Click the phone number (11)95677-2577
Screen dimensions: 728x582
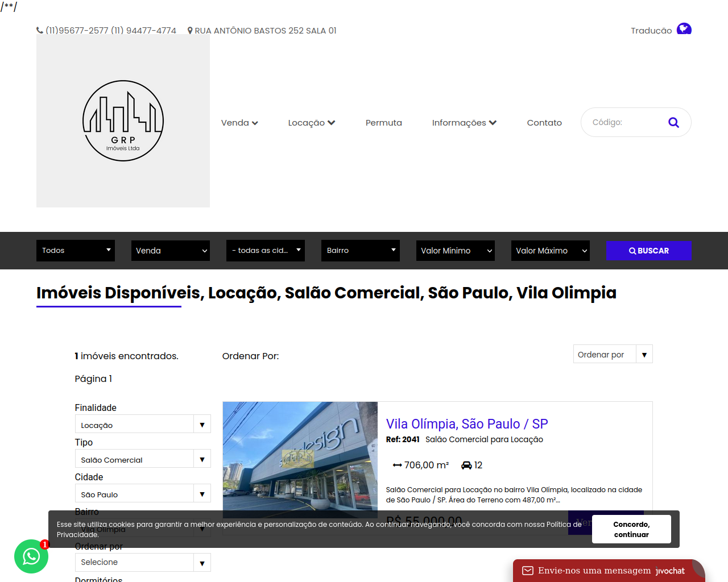[x=77, y=31]
